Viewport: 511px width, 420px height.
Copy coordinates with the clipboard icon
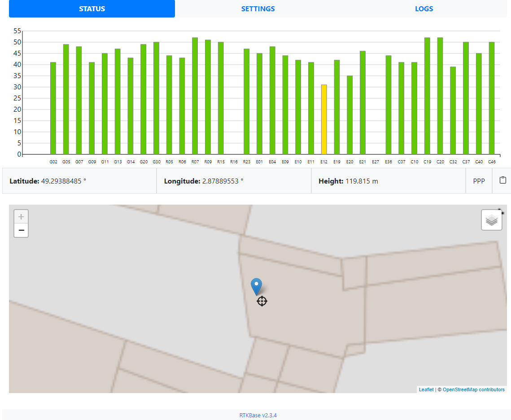502,180
